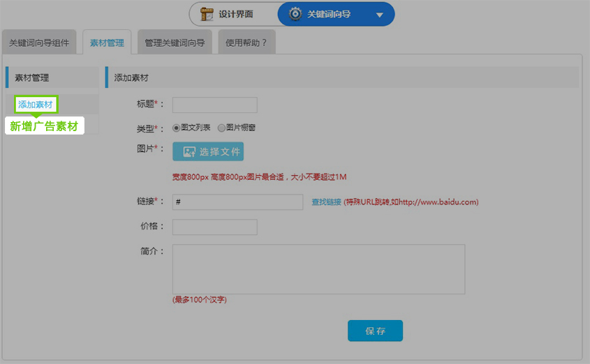The height and width of the screenshot is (364, 590).
Task: Expand the 关键词向导 dropdown arrow
Action: (x=379, y=15)
